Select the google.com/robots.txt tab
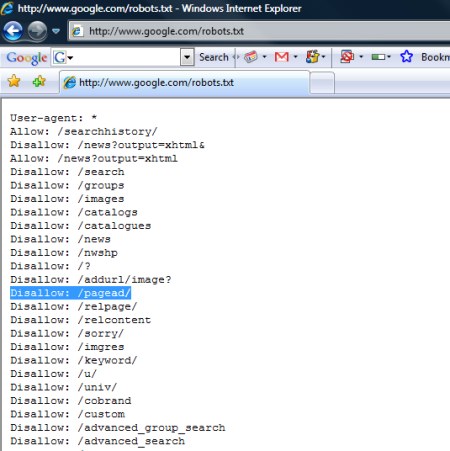 tap(184, 82)
